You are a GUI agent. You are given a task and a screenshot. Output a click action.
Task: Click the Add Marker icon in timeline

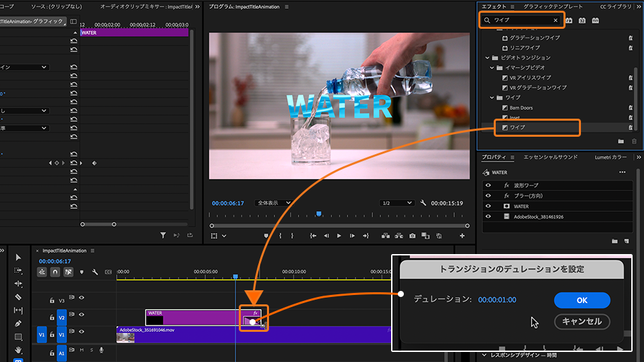point(82,271)
